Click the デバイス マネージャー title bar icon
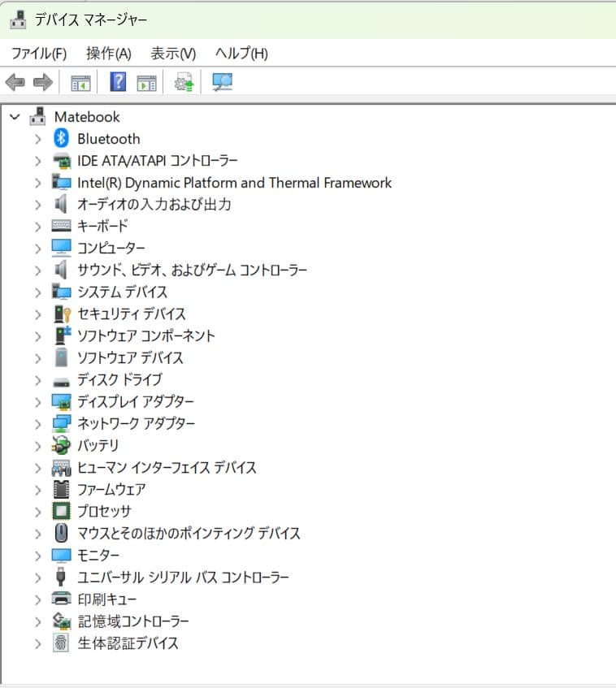This screenshot has height=688, width=616. pyautogui.click(x=18, y=19)
